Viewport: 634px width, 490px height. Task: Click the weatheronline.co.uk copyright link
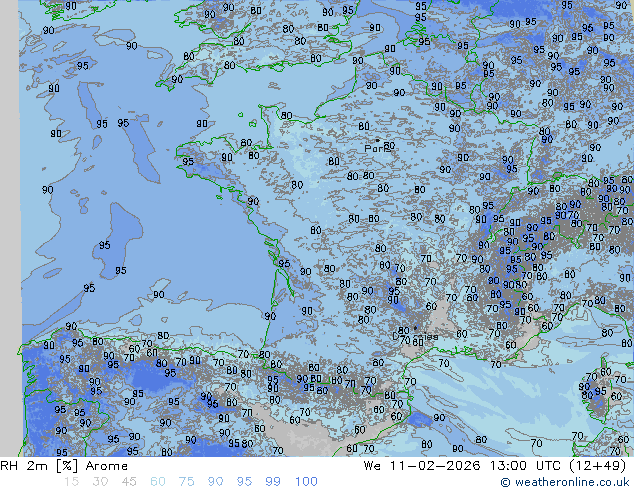pos(564,482)
